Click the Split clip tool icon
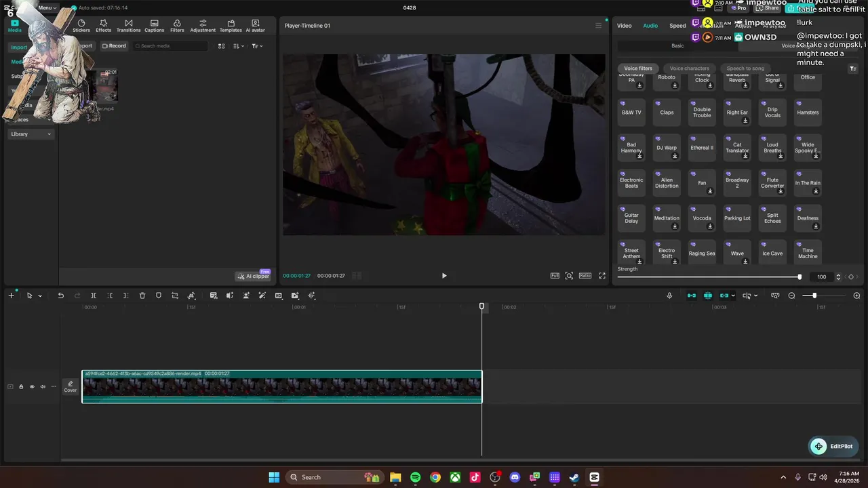This screenshot has height=488, width=868. tap(94, 296)
